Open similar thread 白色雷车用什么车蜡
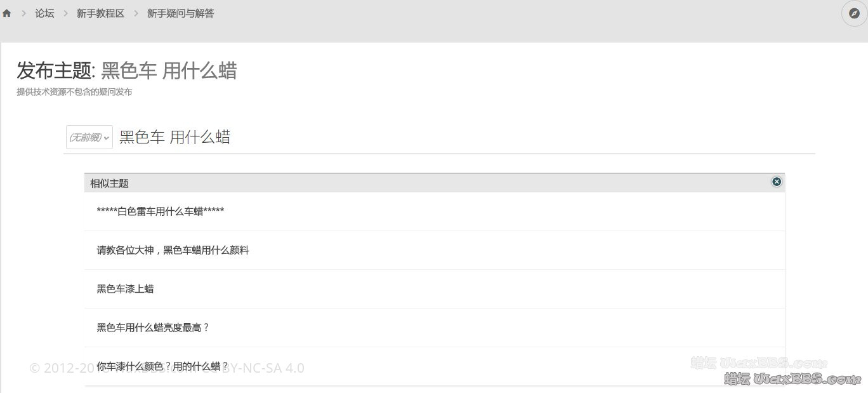The width and height of the screenshot is (868, 393). pyautogui.click(x=160, y=211)
